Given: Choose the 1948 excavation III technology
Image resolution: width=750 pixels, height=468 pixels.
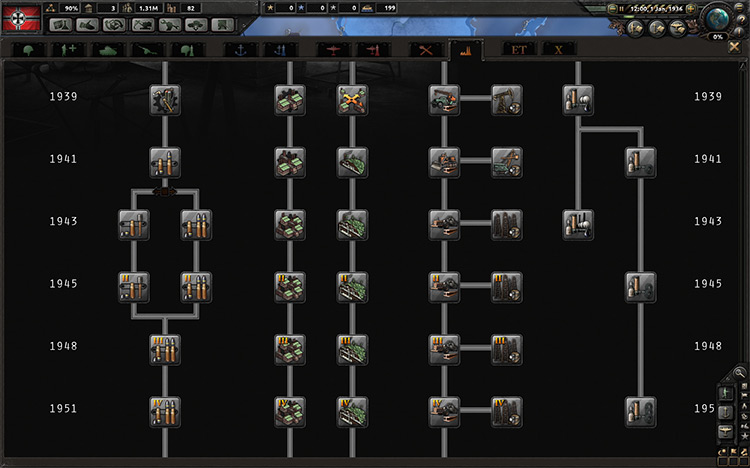Looking at the screenshot, I should 507,349.
